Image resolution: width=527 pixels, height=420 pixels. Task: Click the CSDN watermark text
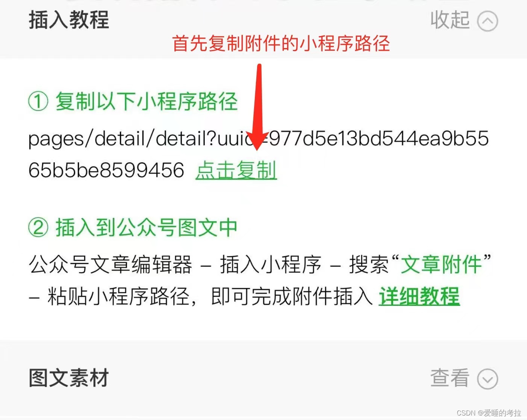489,413
